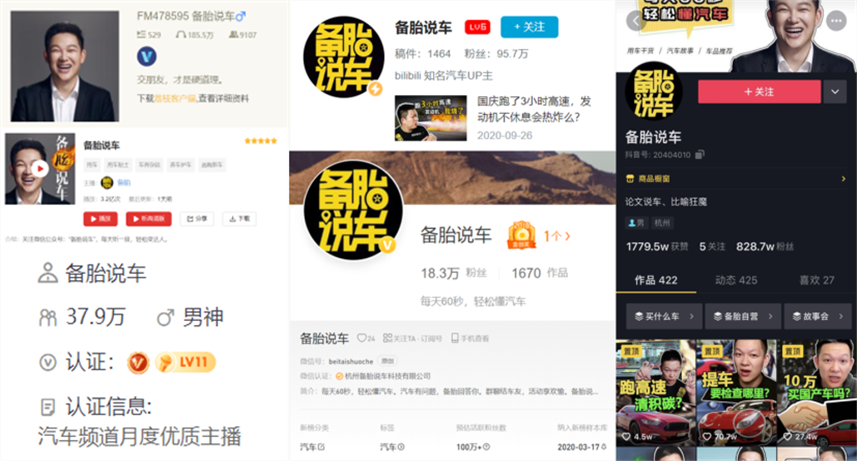Click the first gray category tag under album title
The width and height of the screenshot is (857, 461).
click(92, 165)
